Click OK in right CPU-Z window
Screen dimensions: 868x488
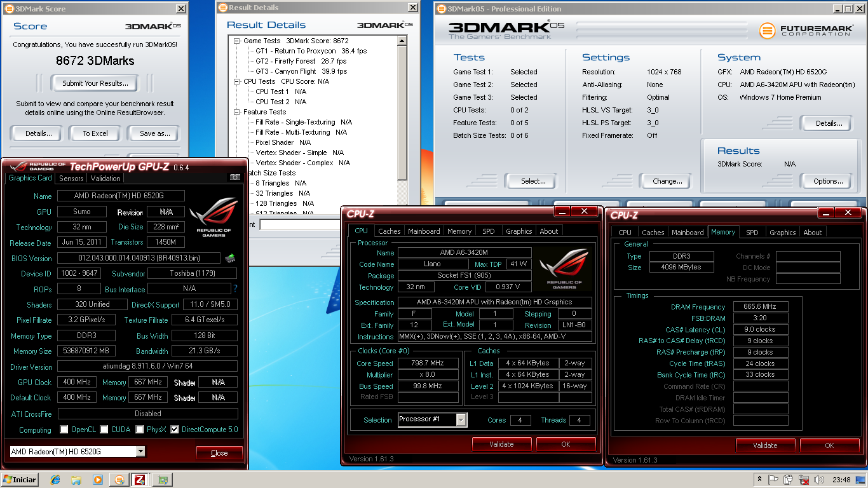829,445
